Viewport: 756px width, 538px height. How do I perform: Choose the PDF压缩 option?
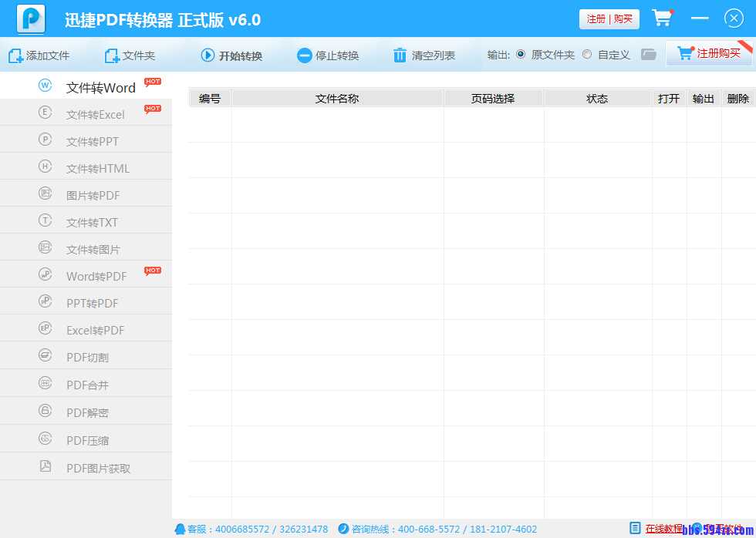[x=86, y=439]
